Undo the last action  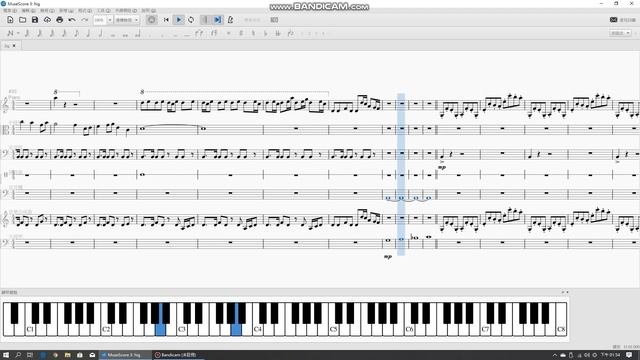[x=72, y=20]
